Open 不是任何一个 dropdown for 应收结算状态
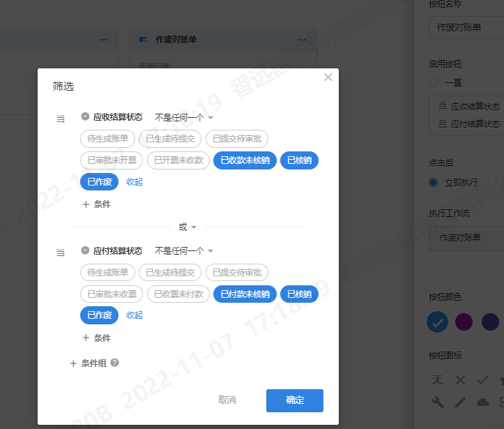 (184, 117)
